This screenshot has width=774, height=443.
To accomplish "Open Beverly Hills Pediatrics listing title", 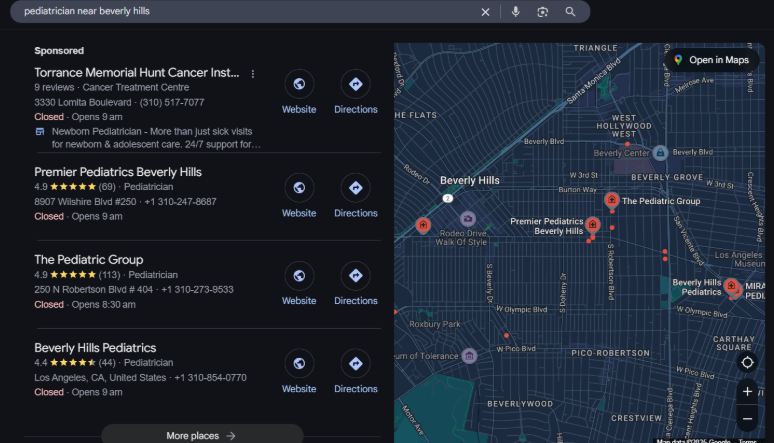I will point(95,348).
